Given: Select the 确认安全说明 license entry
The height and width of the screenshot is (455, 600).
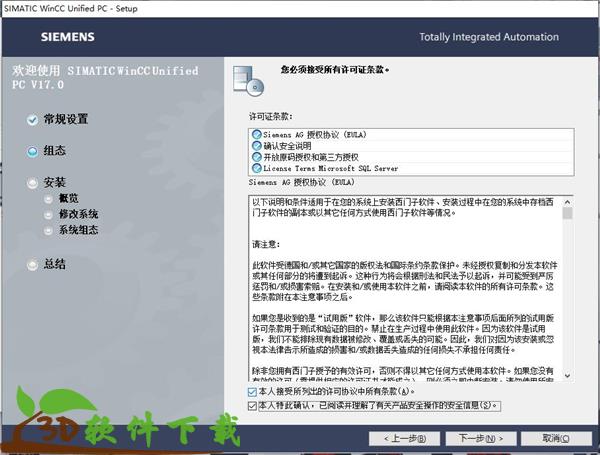Looking at the screenshot, I should click(x=411, y=146).
